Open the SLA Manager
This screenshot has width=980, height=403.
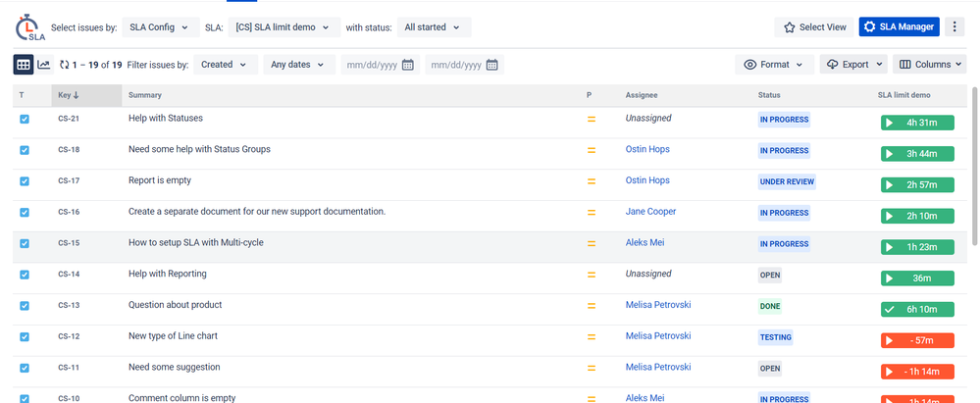coord(899,26)
